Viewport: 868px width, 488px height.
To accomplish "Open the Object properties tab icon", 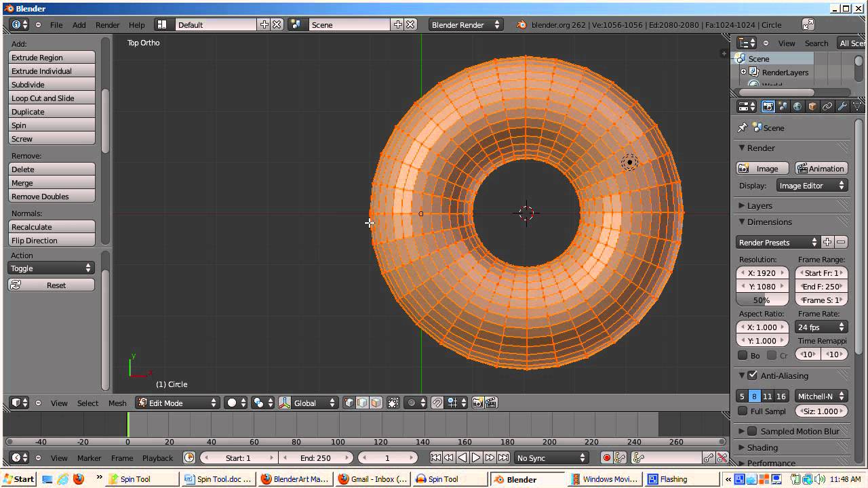I will pos(812,106).
